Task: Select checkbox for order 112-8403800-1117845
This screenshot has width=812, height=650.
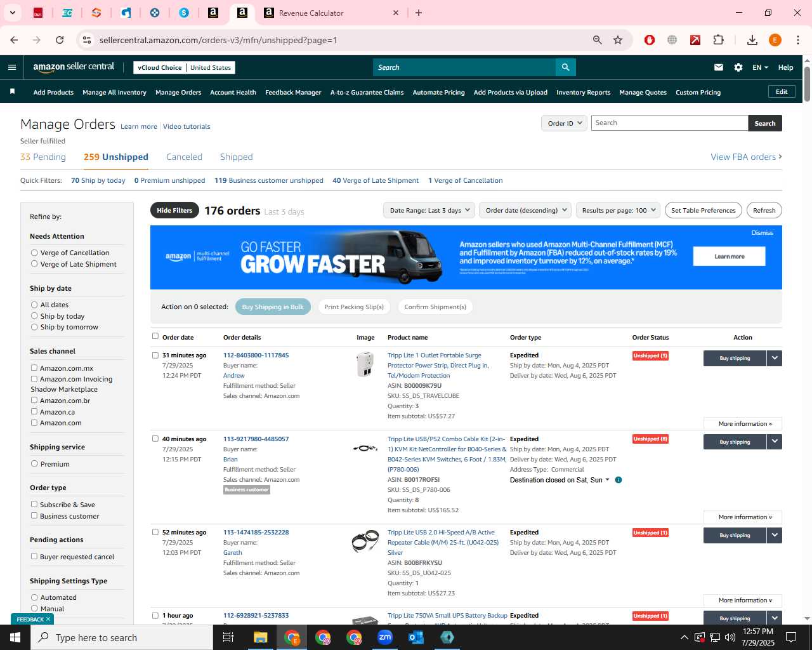Action: [155, 355]
